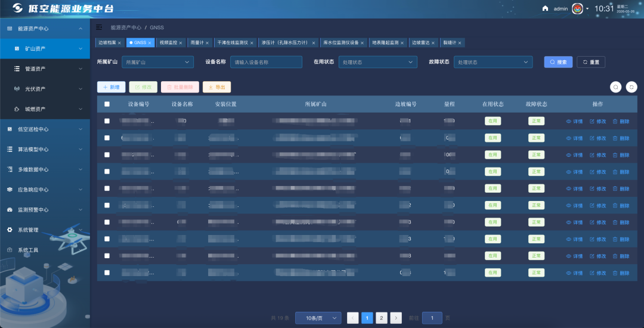Focus the 前往 page number input
Screen dimensions: 644x328
432,318
